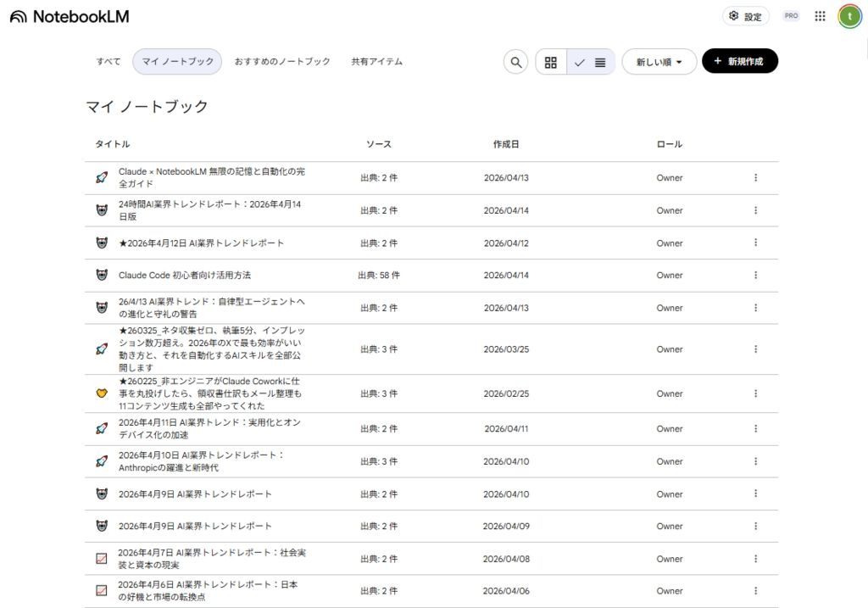
Task: Click the 新規作成 button
Action: point(739,61)
